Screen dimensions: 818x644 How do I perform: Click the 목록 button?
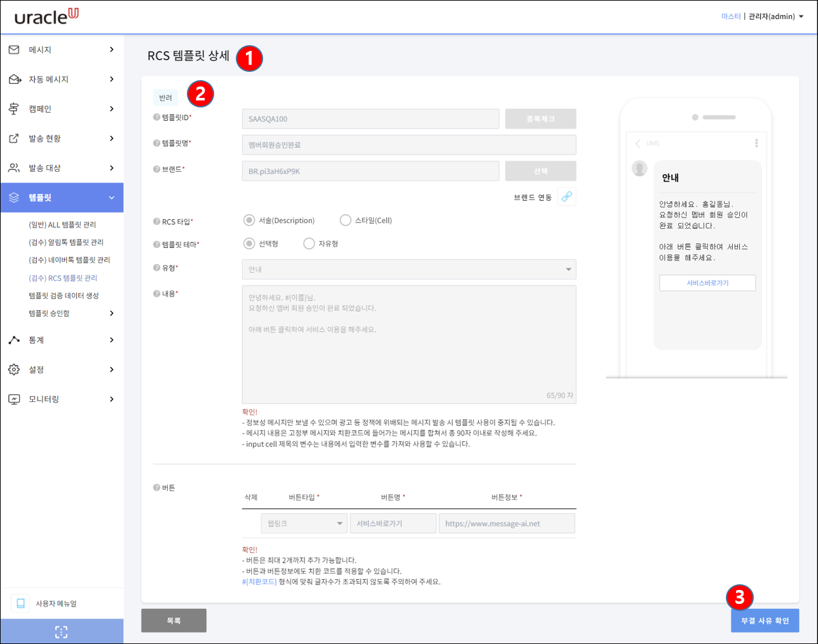coord(174,620)
